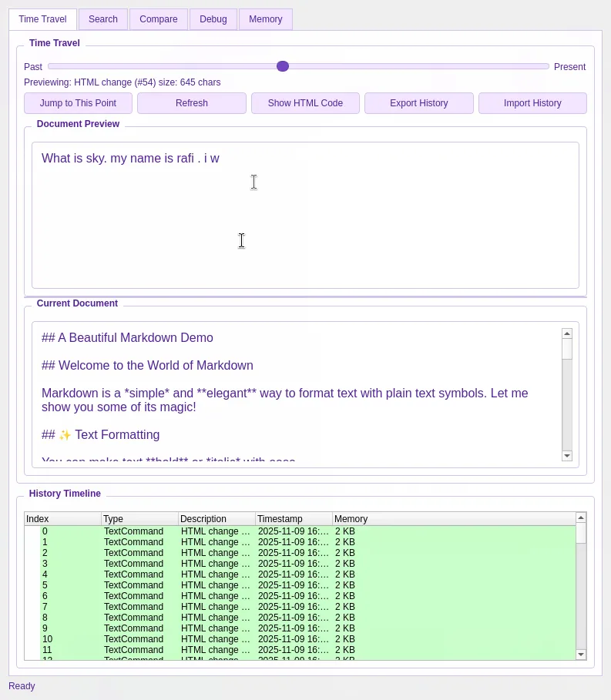Click the Timestamp column header
Screen dimensions: 611x700
pos(293,519)
